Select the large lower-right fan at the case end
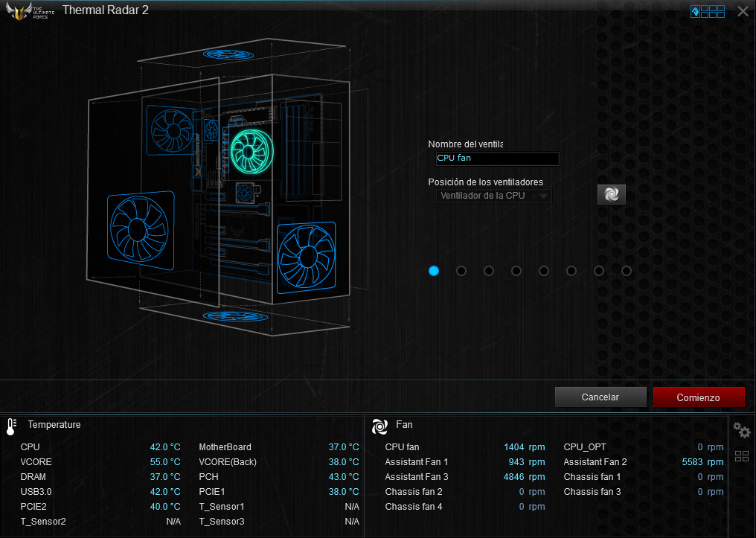 (307, 257)
